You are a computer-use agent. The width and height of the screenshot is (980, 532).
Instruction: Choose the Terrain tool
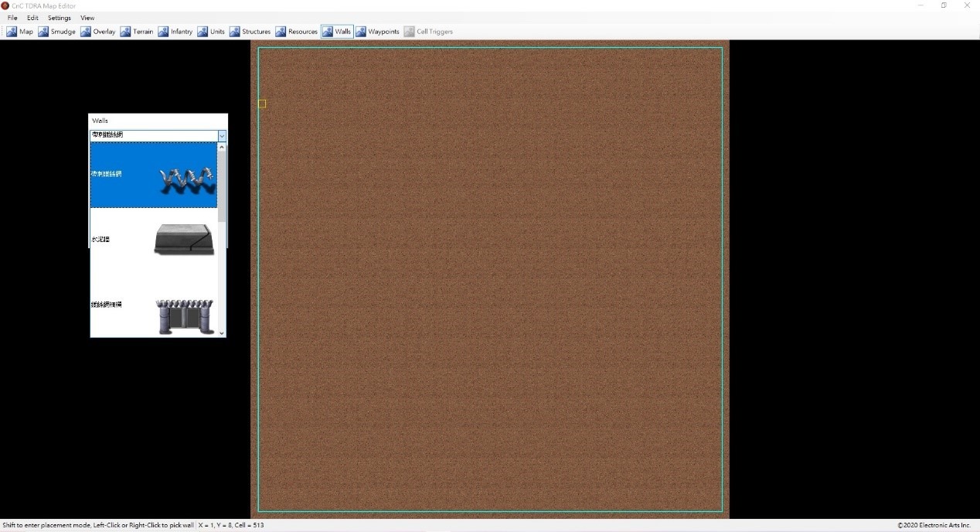137,32
